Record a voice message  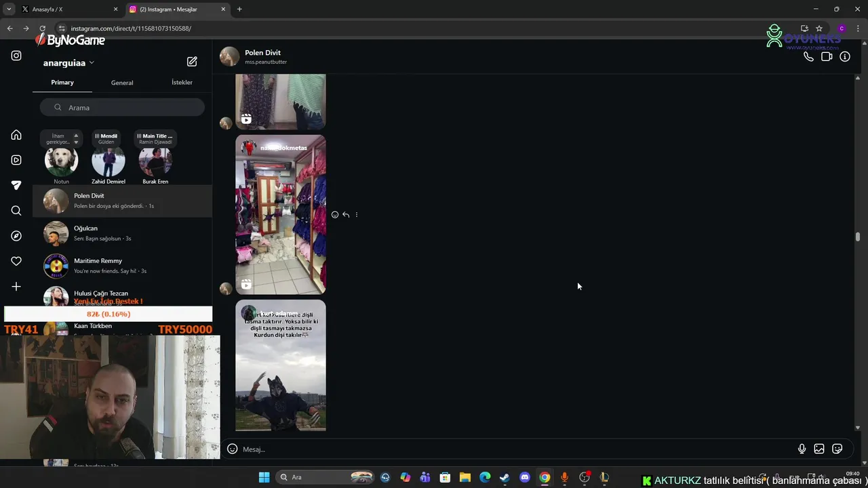coord(802,449)
